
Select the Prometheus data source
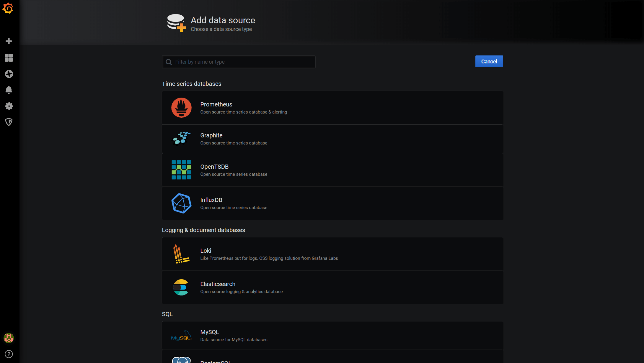(332, 108)
